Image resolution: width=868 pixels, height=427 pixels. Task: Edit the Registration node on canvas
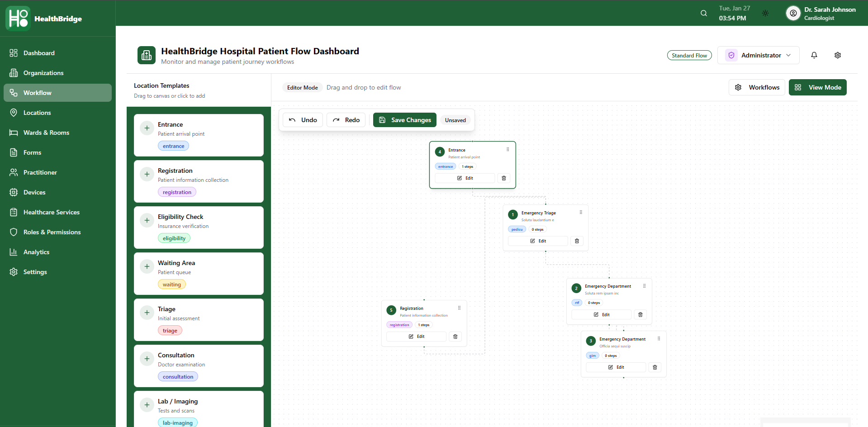417,337
